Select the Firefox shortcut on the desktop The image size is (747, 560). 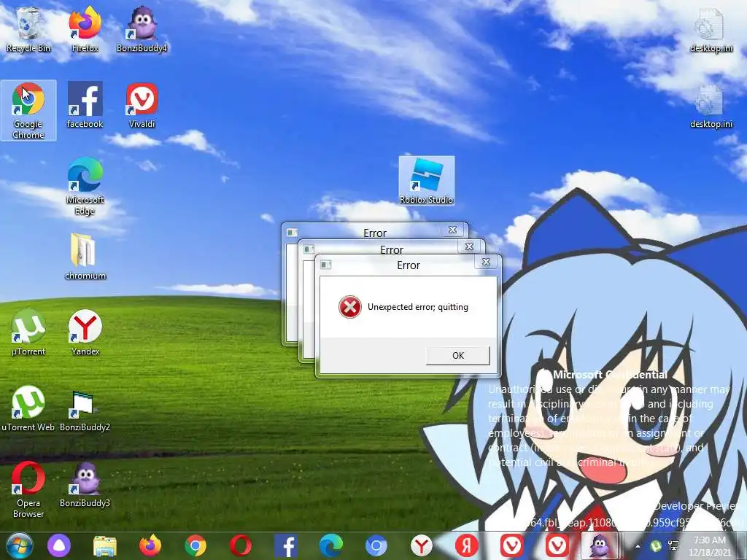85,30
